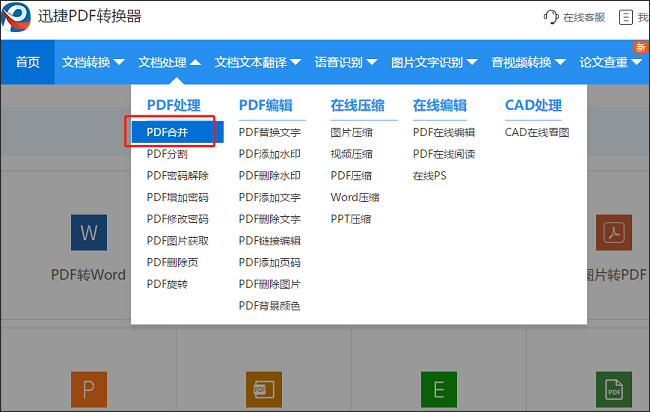The height and width of the screenshot is (412, 650).
Task: Open PDF删除图片 link
Action: coord(269,284)
